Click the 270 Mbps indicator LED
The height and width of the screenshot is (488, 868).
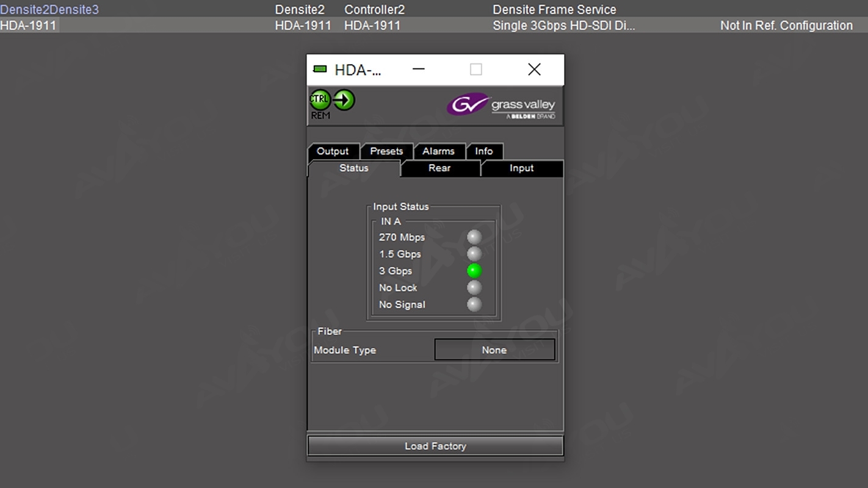[x=474, y=237]
